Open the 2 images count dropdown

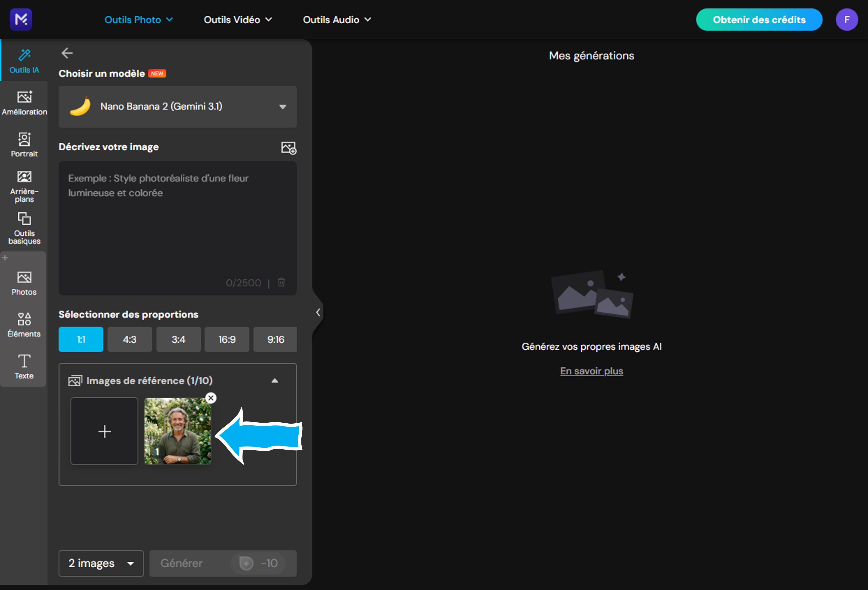(x=101, y=563)
